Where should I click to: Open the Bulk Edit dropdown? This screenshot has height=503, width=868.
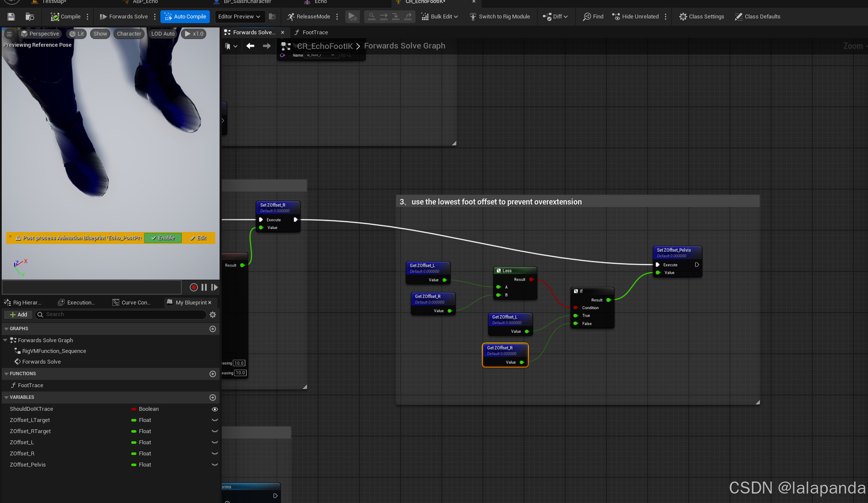pyautogui.click(x=440, y=17)
